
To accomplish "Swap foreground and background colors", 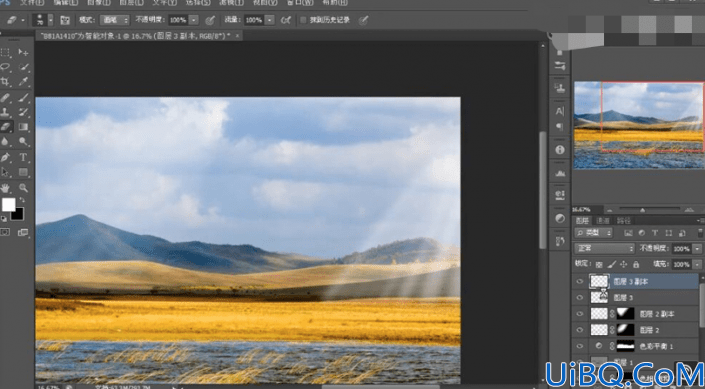I will [22, 200].
